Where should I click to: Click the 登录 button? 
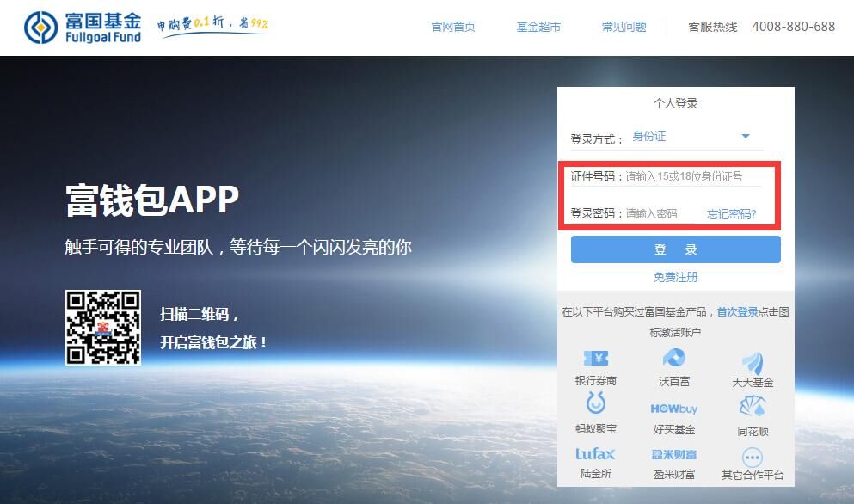pyautogui.click(x=675, y=249)
